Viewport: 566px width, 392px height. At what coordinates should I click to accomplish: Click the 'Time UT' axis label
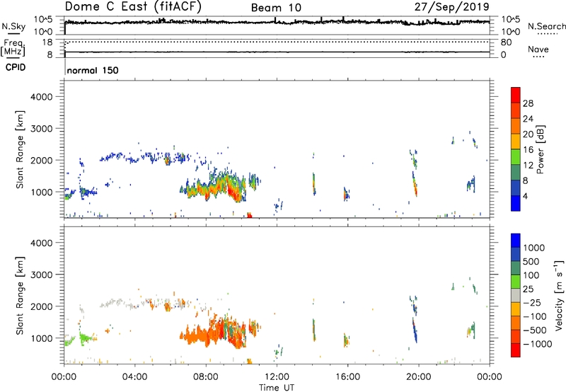(x=277, y=388)
